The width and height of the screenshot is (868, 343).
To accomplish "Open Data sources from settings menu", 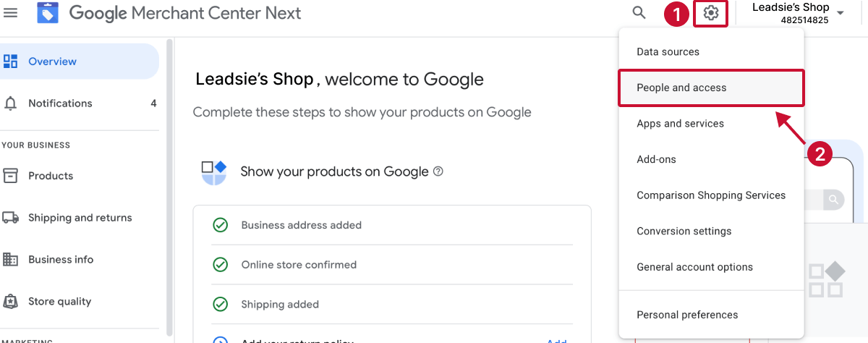I will point(668,52).
